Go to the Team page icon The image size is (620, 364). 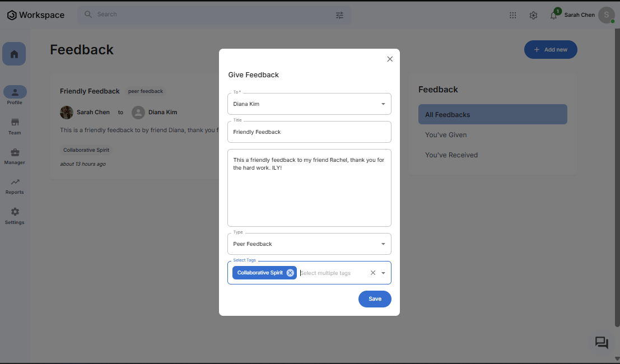coord(15,123)
